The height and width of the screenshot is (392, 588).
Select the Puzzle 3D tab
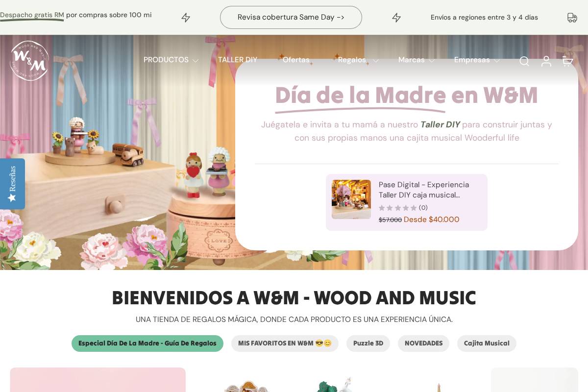tap(368, 343)
